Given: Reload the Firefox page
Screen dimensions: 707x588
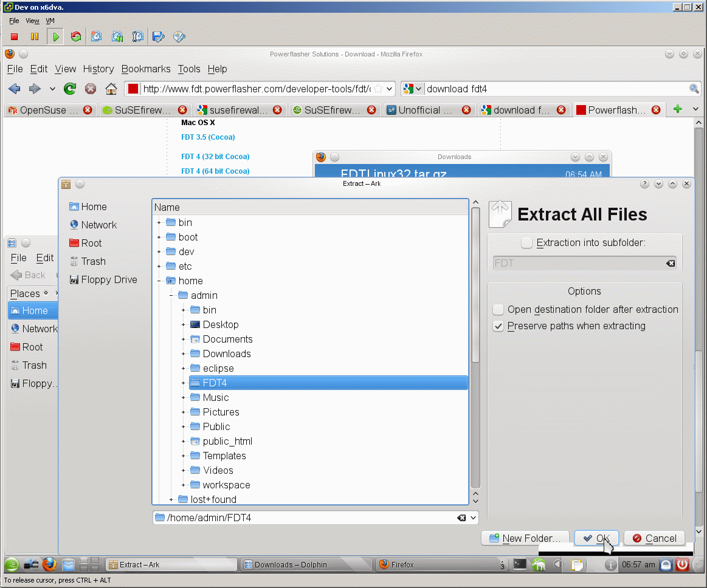Looking at the screenshot, I should (70, 89).
